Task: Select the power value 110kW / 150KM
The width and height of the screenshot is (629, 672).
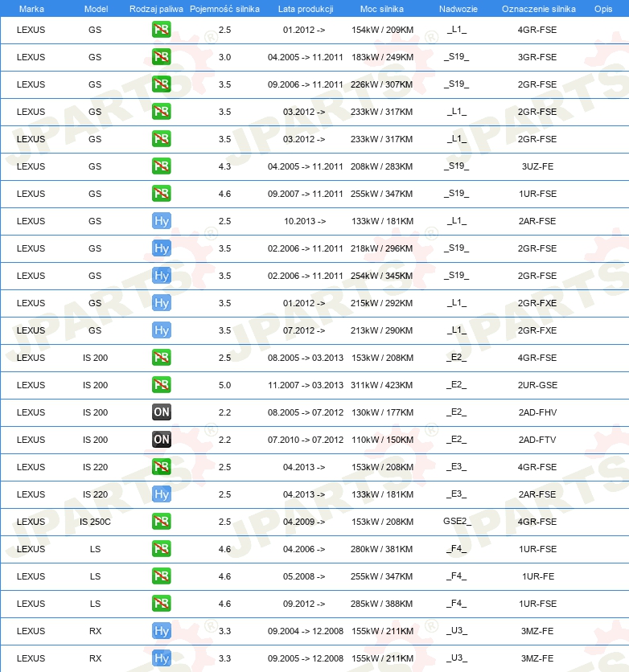Action: 382,440
